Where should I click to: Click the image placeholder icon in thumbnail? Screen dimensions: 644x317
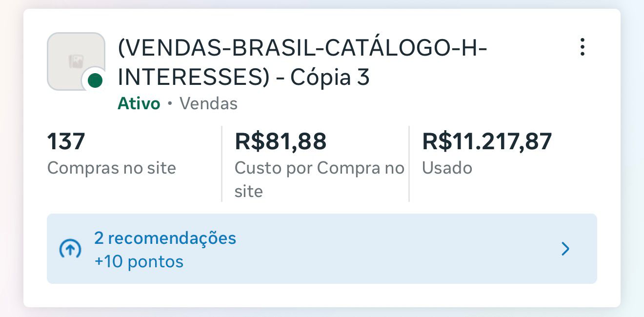coord(76,61)
